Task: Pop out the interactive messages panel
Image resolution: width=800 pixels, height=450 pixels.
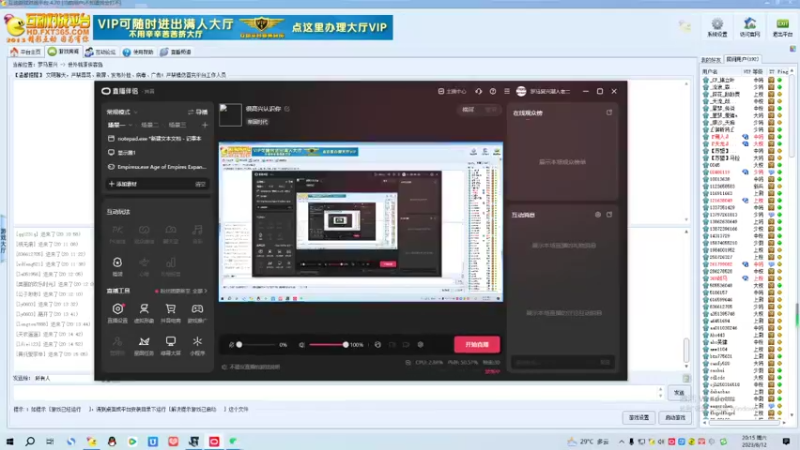Action: tap(609, 215)
